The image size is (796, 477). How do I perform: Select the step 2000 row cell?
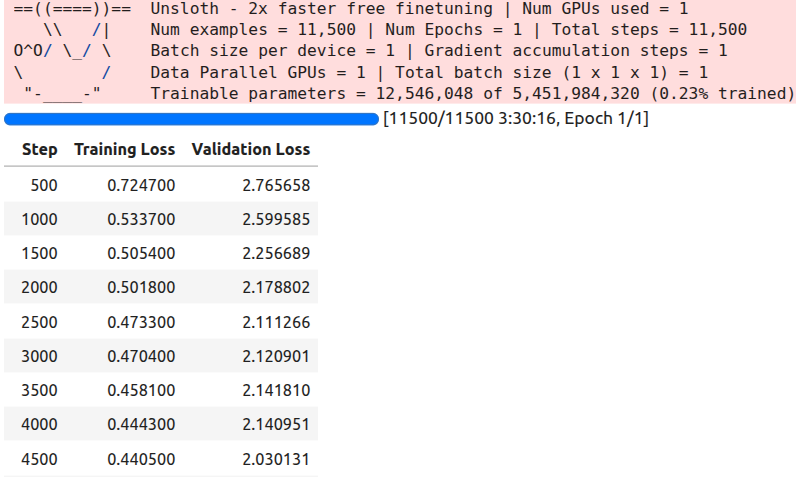coord(40,288)
